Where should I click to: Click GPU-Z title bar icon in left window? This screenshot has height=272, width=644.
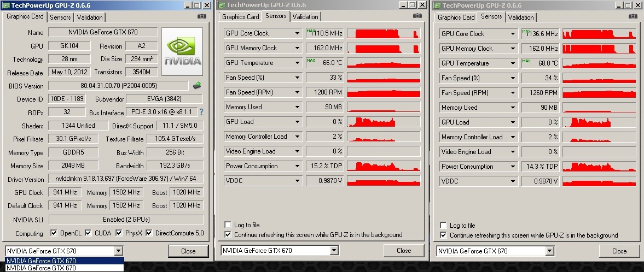pos(6,5)
